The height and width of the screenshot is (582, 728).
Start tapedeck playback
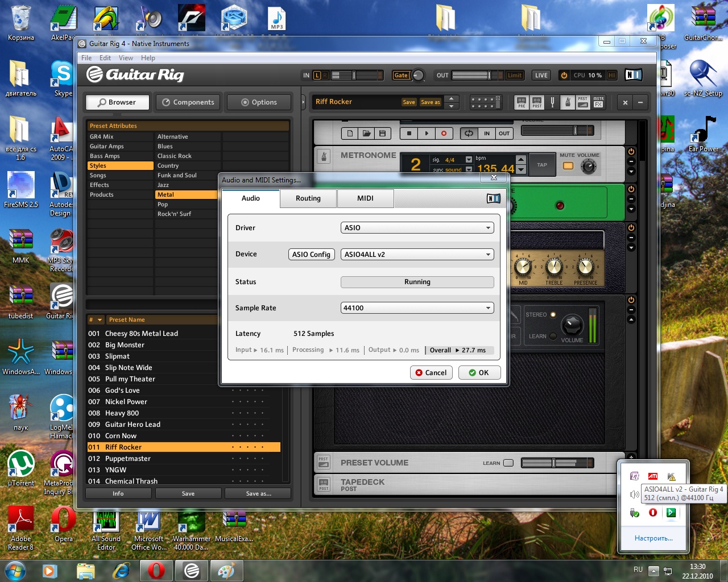(x=427, y=133)
